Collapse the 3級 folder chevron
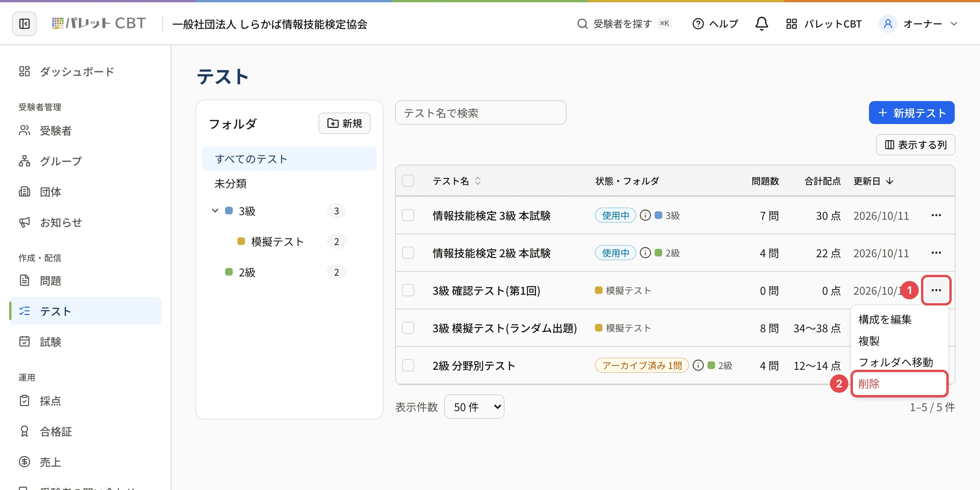Image resolution: width=980 pixels, height=490 pixels. pos(215,211)
